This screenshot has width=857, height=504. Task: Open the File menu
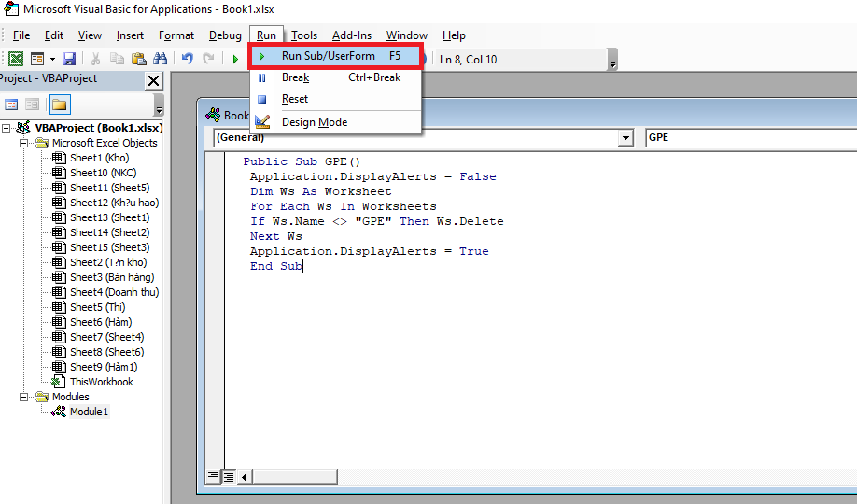(x=21, y=35)
